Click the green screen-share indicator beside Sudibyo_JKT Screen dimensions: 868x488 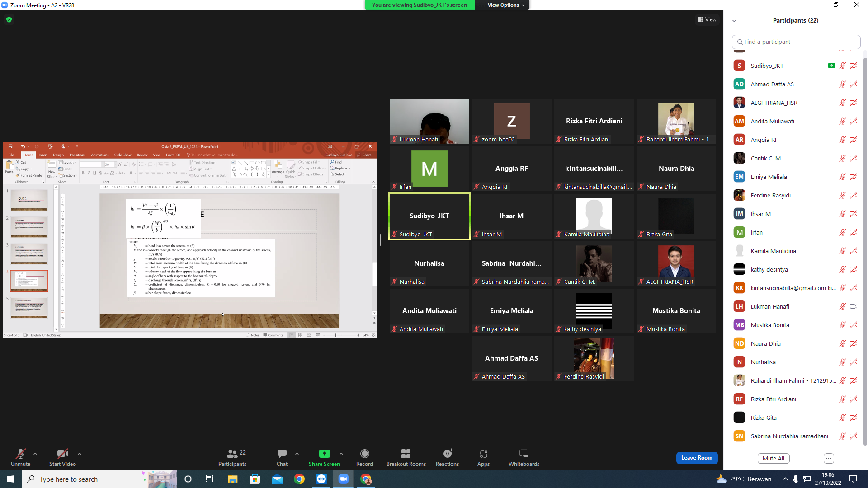831,66
